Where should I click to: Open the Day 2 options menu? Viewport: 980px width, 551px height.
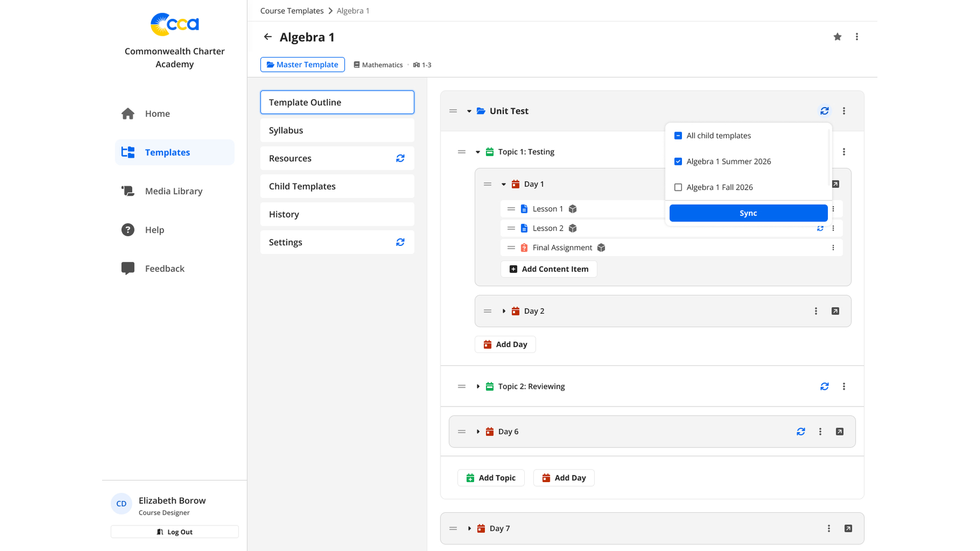point(816,311)
